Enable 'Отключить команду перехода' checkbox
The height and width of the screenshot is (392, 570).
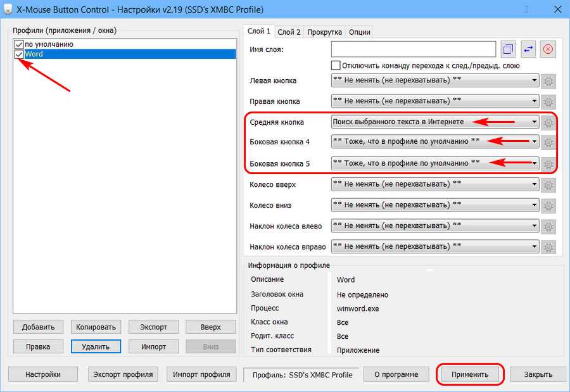tap(336, 65)
